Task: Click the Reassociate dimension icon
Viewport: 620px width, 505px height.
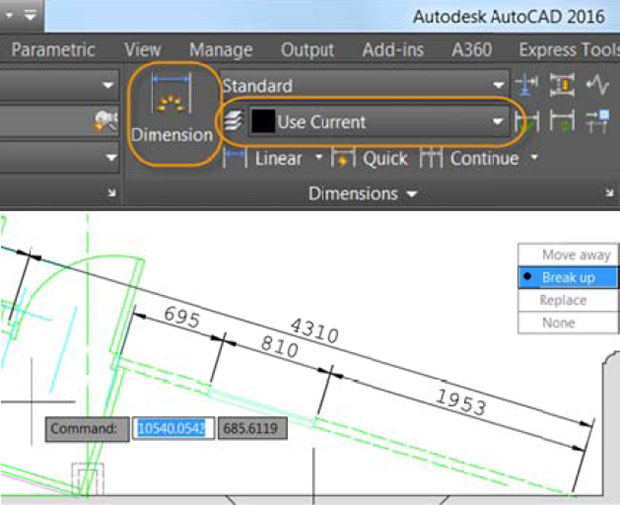Action: coord(597,121)
